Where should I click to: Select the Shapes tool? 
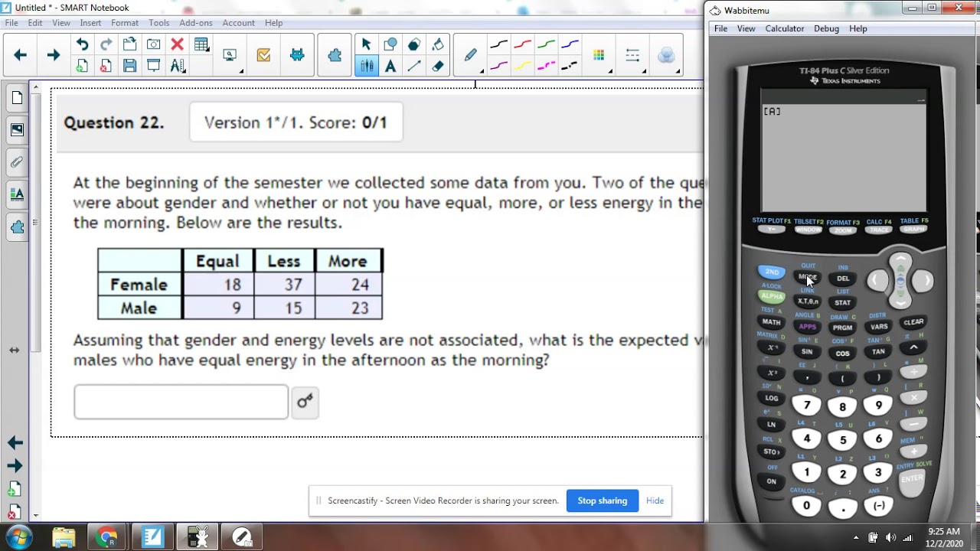click(390, 45)
